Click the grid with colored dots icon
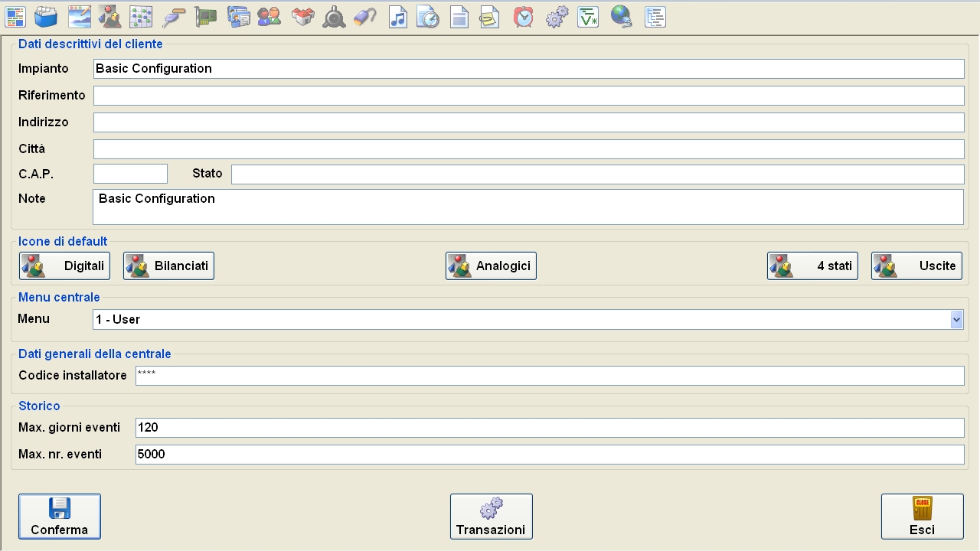Screen dimensions: 980x551 pyautogui.click(x=141, y=16)
